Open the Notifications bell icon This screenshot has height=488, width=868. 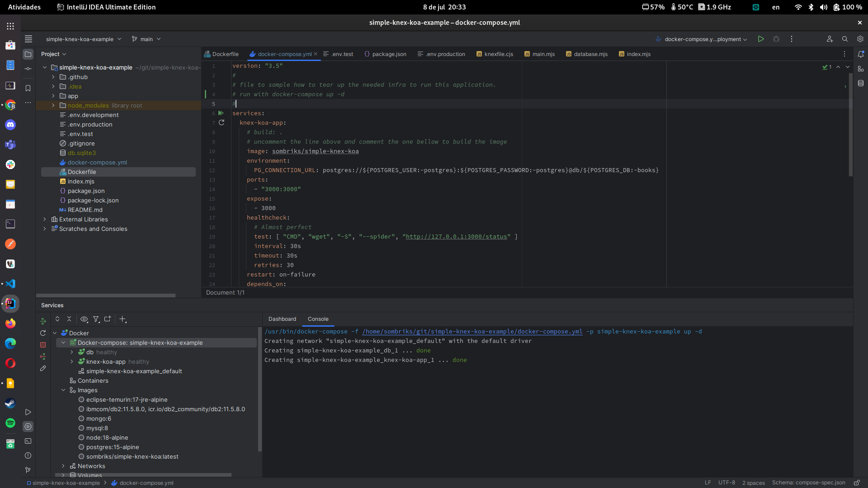pos(861,54)
